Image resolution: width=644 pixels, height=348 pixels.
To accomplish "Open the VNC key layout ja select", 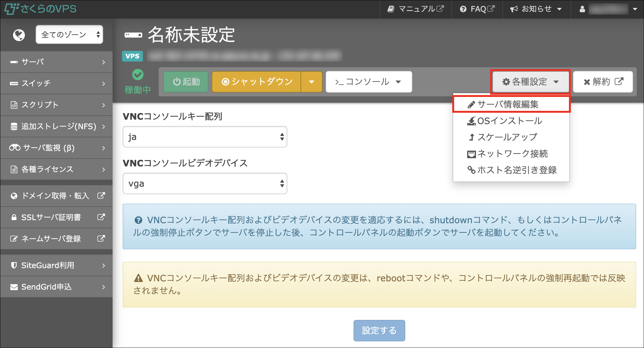I will pyautogui.click(x=205, y=137).
